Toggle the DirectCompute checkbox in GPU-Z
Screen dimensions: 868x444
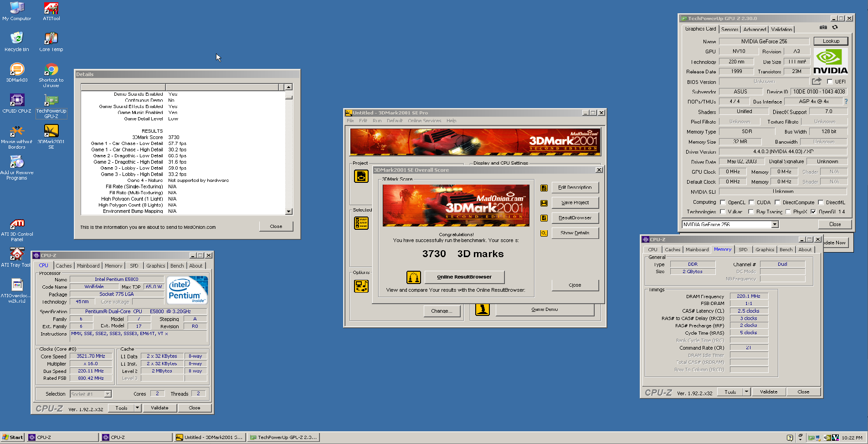(778, 202)
